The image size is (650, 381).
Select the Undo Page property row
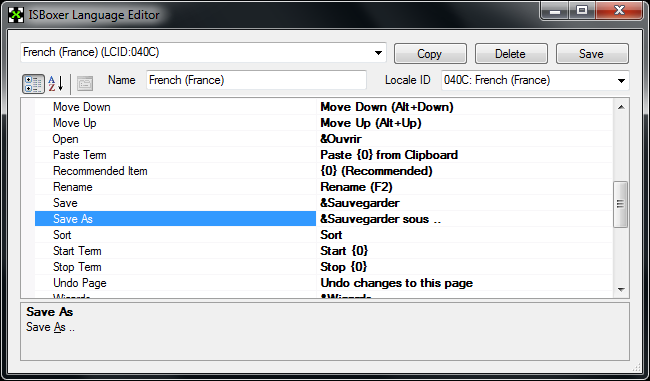(175, 283)
